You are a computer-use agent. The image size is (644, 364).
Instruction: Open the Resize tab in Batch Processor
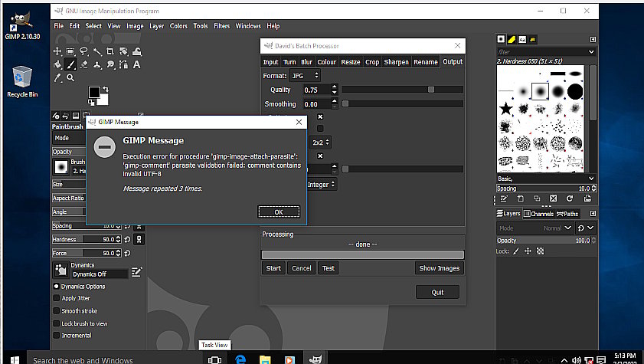pyautogui.click(x=351, y=62)
